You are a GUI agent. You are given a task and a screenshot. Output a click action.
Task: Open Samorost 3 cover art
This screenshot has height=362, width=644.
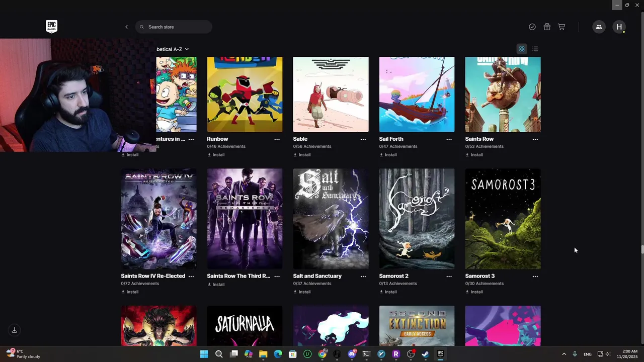tap(503, 219)
